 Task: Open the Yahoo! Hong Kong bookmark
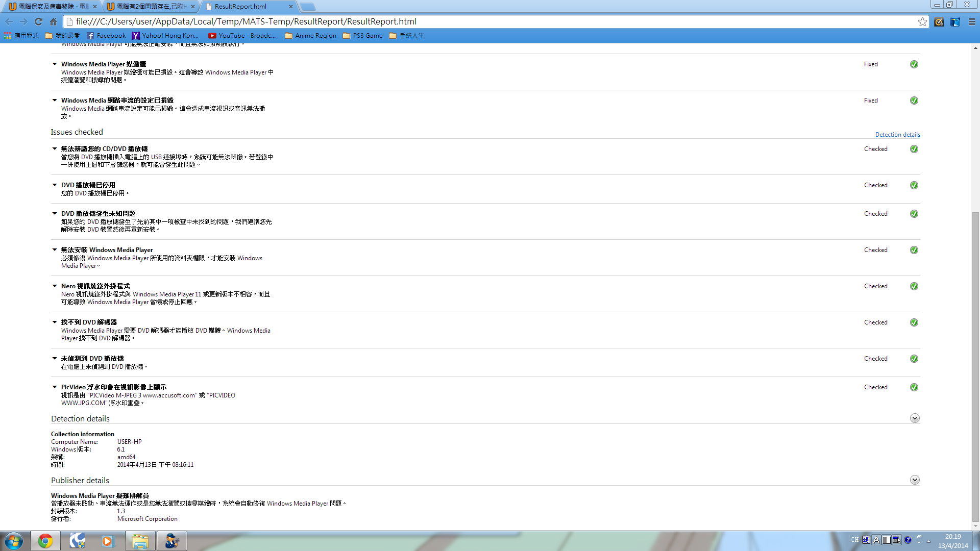tap(165, 36)
